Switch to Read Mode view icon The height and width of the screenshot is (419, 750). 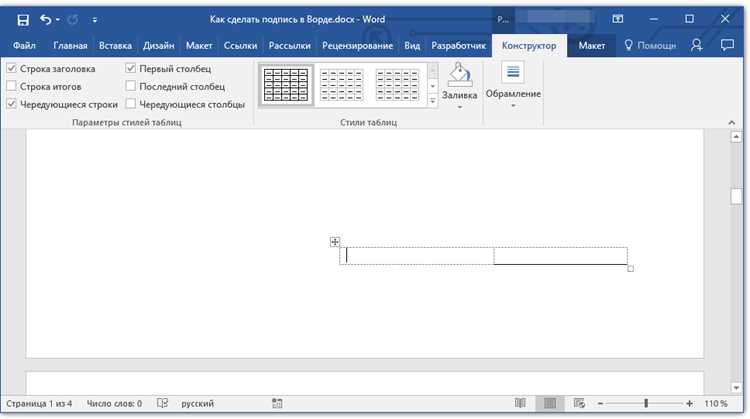[x=520, y=403]
